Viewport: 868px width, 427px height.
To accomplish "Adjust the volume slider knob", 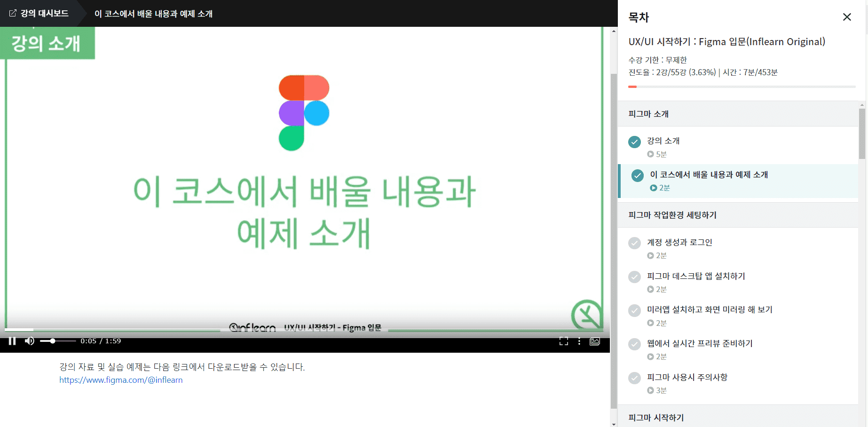I will (53, 341).
